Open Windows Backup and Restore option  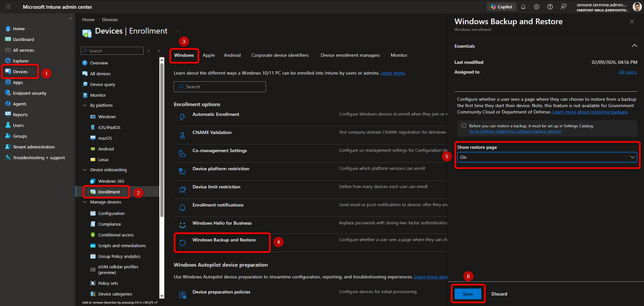tap(224, 240)
